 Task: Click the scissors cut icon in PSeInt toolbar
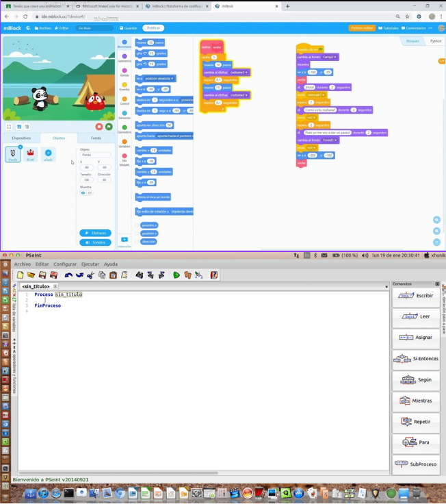(x=91, y=275)
